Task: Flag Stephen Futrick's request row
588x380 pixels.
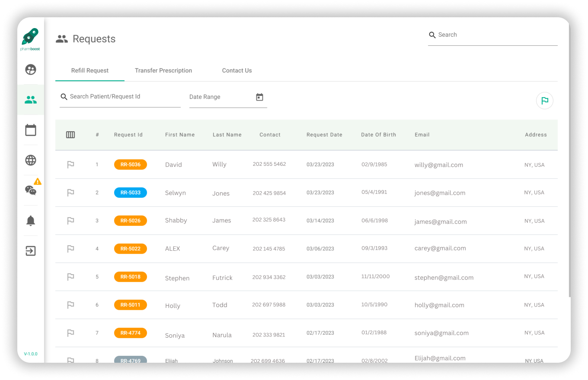Action: click(70, 277)
